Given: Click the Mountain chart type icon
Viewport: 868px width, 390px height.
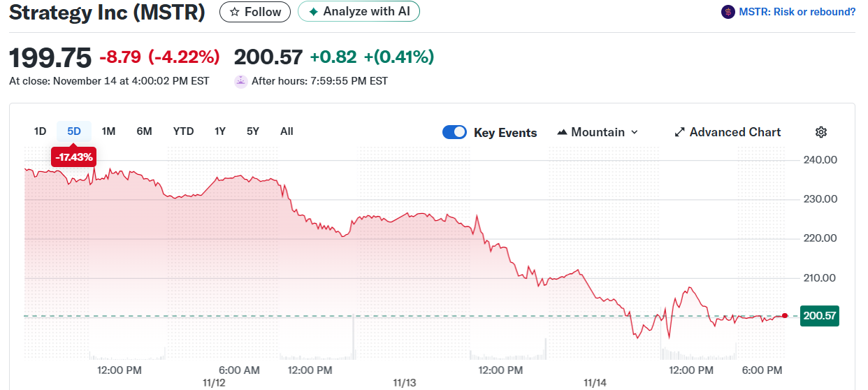Looking at the screenshot, I should 562,132.
